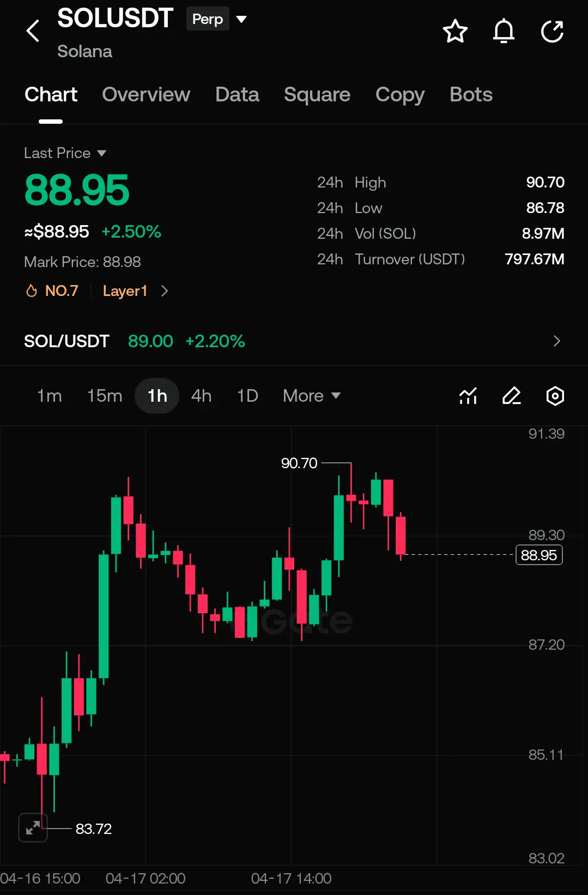Select the 1m timeframe

tap(50, 396)
